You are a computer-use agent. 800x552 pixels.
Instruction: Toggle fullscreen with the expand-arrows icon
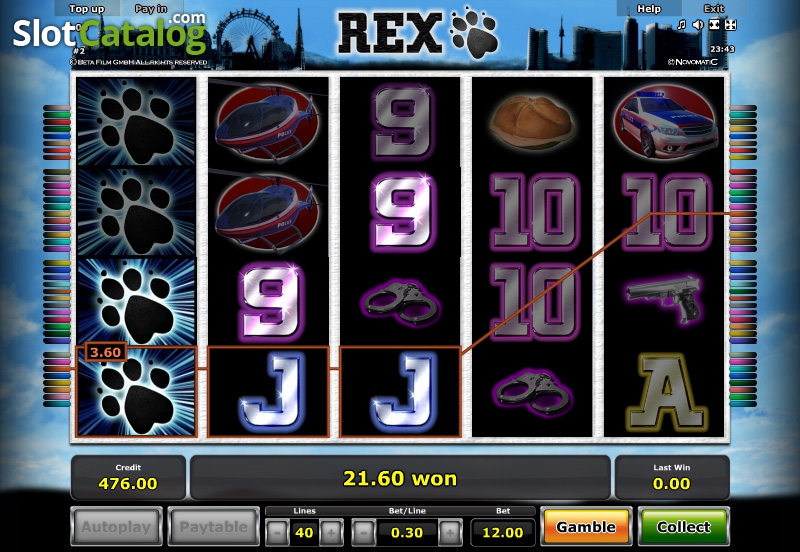click(x=731, y=24)
